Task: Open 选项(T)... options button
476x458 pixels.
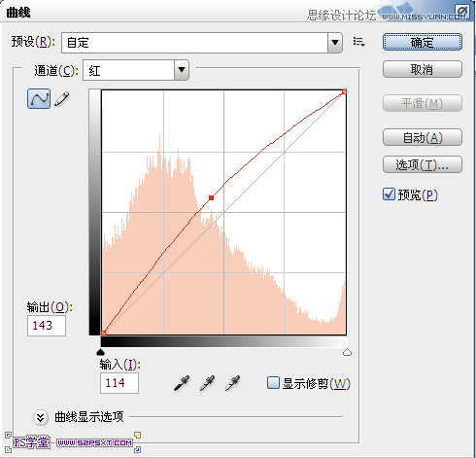Action: point(423,164)
